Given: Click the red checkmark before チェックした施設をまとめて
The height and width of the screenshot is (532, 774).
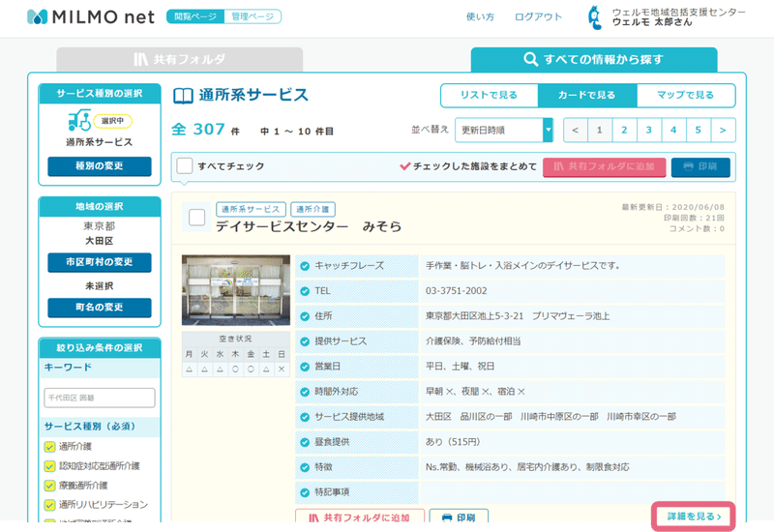Looking at the screenshot, I should (404, 166).
